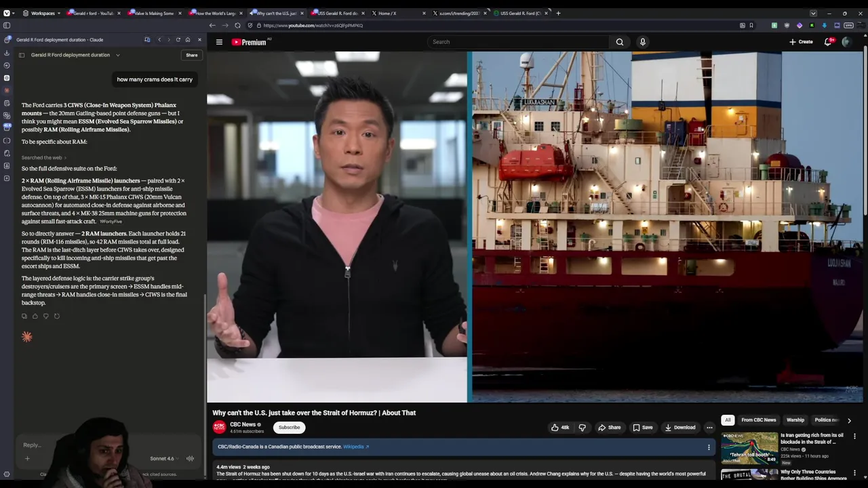
Task: Open 'Is Iran getting rich' video thumbnail
Action: point(749,448)
